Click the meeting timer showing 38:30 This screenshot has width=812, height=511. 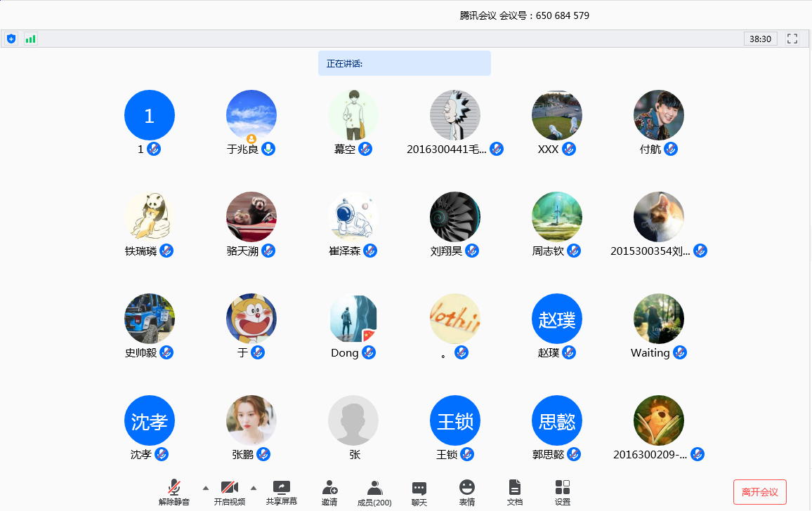tap(760, 39)
